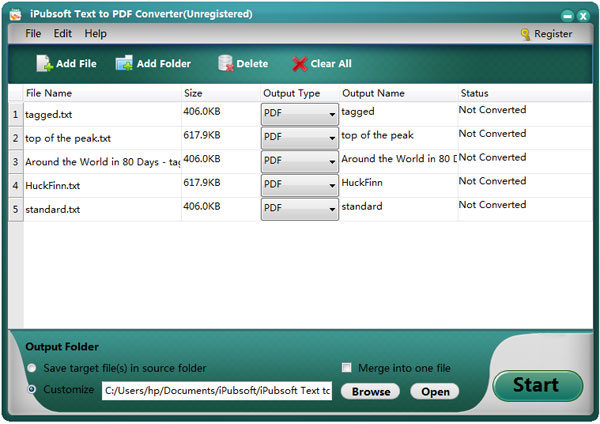600x424 pixels.
Task: Close the iPubsoft converter window
Action: click(x=583, y=14)
